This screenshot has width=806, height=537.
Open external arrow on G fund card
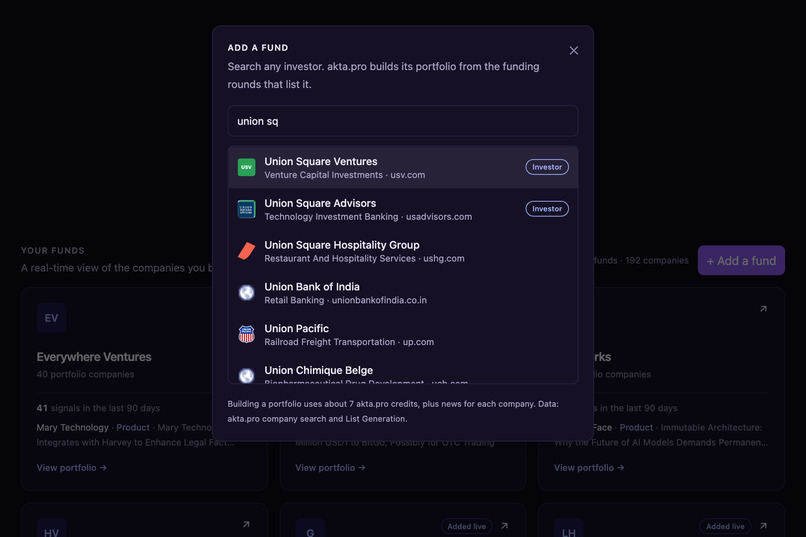click(504, 526)
